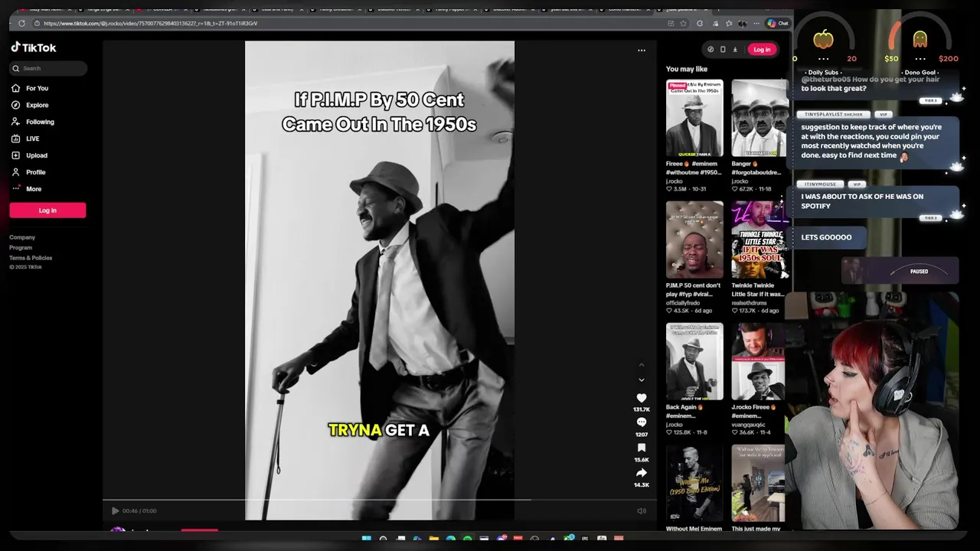Image resolution: width=980 pixels, height=551 pixels.
Task: Bookmark the video with save icon
Action: coord(642,448)
